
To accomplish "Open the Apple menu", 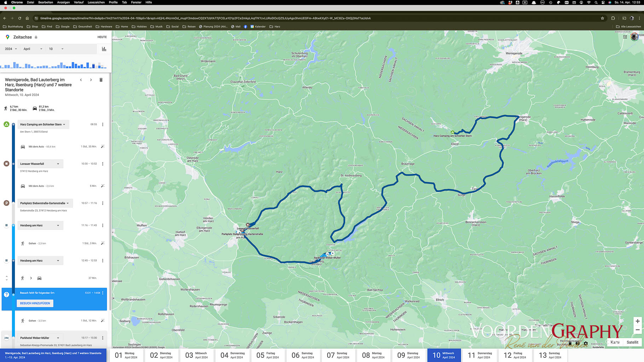I will pyautogui.click(x=5, y=2).
